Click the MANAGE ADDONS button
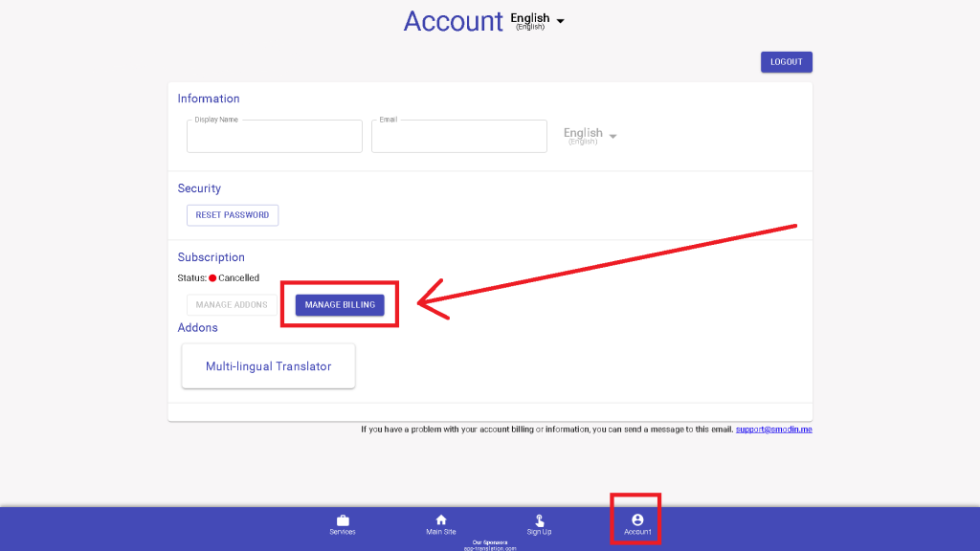Viewport: 980px width, 551px height. [x=232, y=305]
